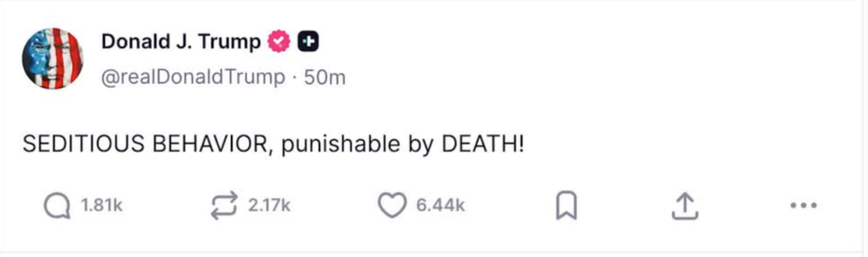Click the @realDonaldTrump username link
This screenshot has width=868, height=257.
[x=191, y=76]
